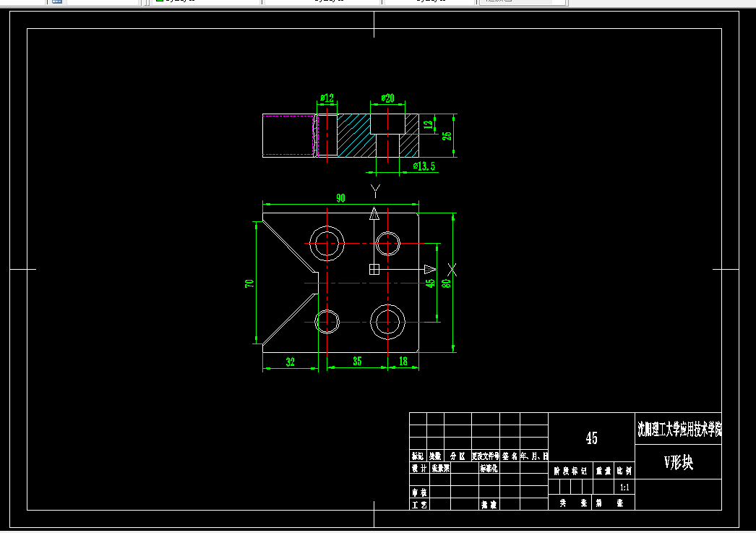The image size is (756, 533).
Task: Select the lower-left small hole circle
Action: (327, 322)
